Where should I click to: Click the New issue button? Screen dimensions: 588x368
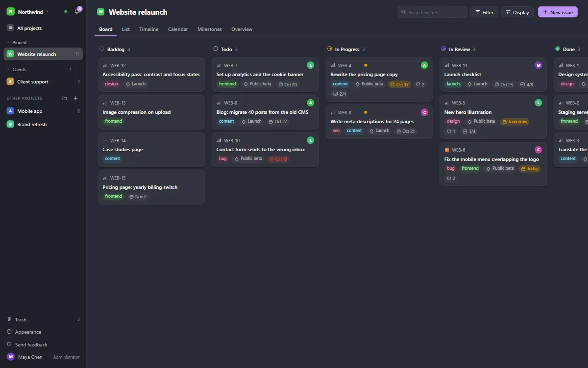[558, 12]
